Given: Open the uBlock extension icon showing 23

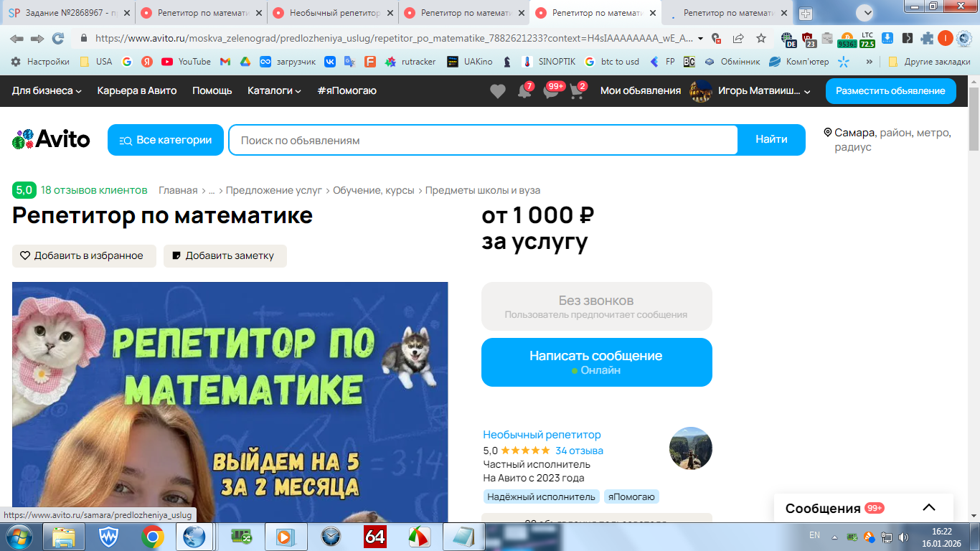Looking at the screenshot, I should (809, 39).
